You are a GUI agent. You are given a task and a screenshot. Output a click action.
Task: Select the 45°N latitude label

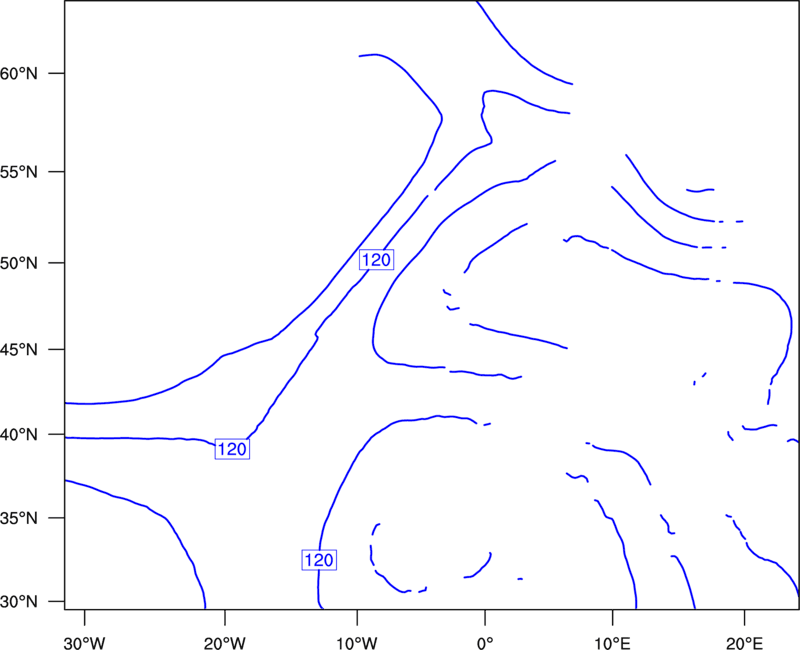coord(19,350)
